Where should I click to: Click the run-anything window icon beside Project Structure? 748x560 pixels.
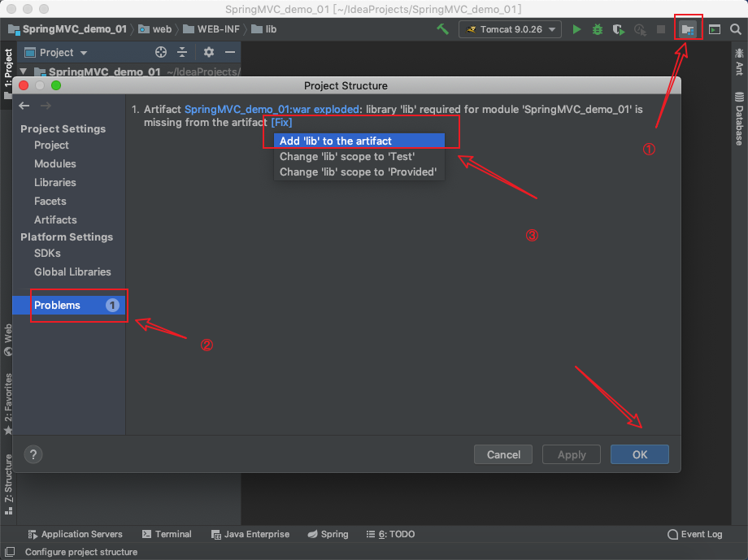[x=714, y=29]
